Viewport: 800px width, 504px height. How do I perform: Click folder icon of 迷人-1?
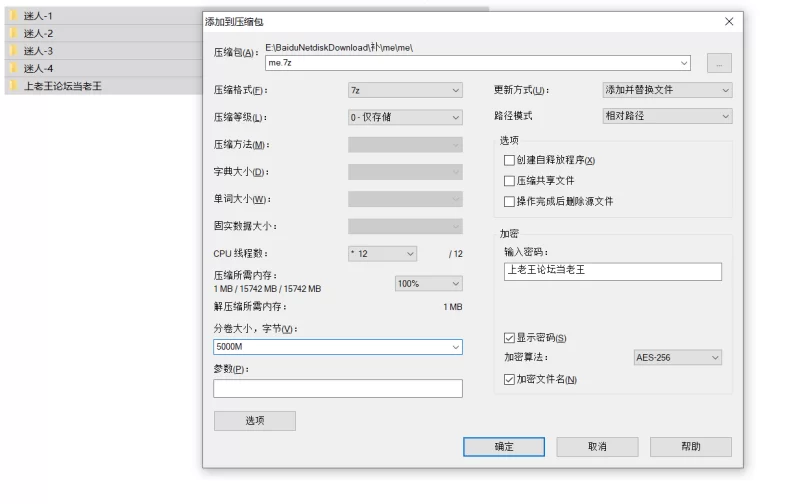[x=14, y=16]
